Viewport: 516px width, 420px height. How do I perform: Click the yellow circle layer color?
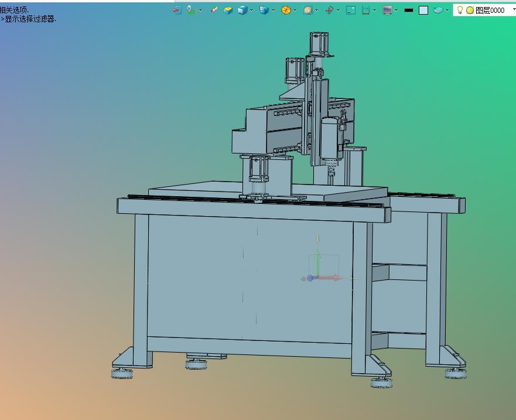[470, 11]
